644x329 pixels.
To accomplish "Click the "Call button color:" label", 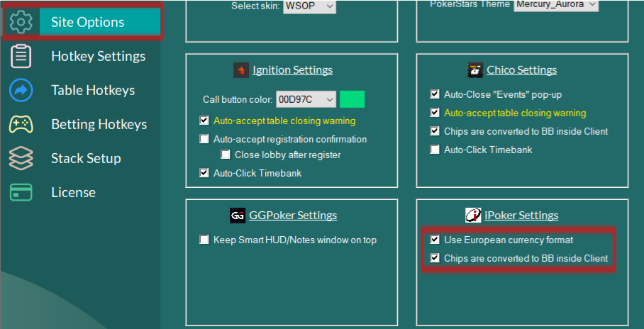I will click(x=238, y=100).
